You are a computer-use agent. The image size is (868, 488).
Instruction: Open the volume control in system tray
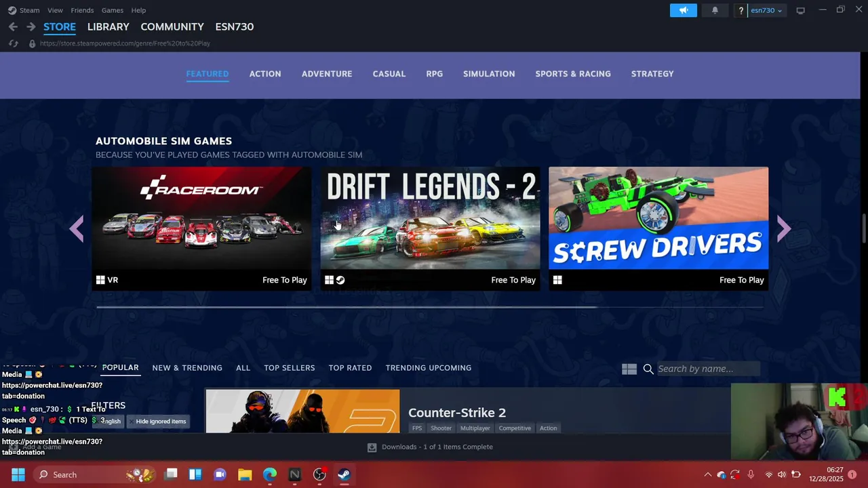click(x=782, y=474)
